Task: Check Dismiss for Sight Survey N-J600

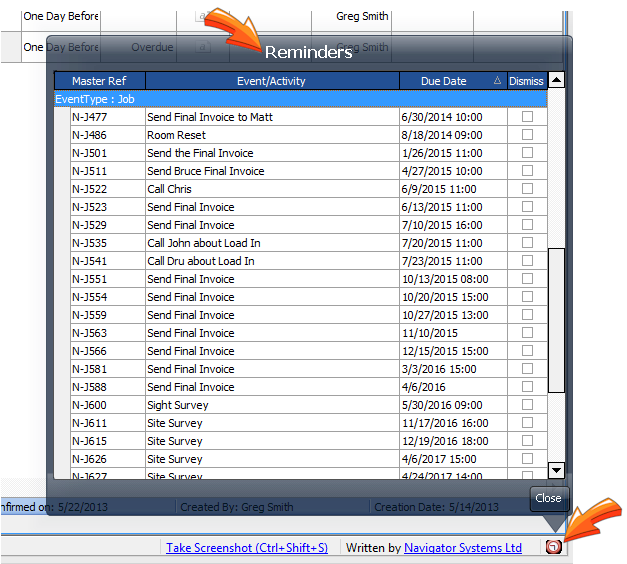Action: point(527,405)
